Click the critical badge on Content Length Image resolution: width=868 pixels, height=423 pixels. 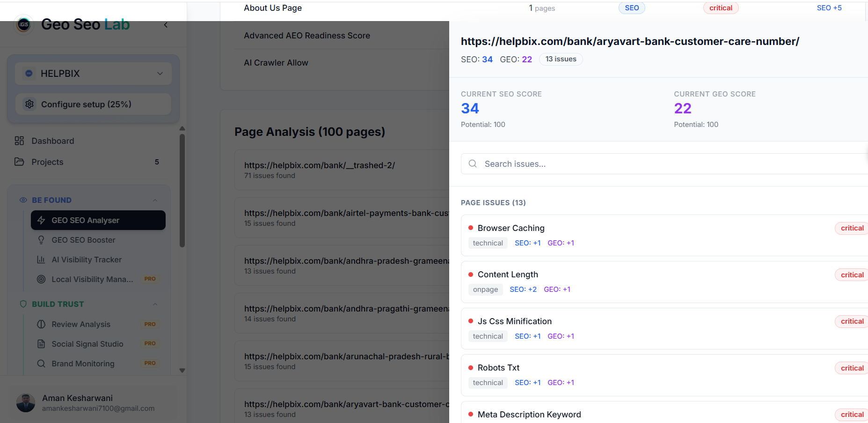pyautogui.click(x=852, y=275)
